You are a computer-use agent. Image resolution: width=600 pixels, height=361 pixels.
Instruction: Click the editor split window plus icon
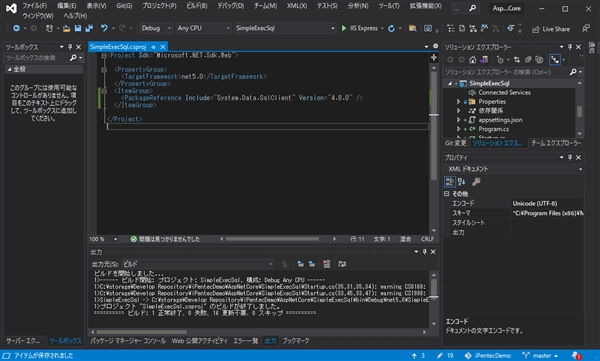(x=434, y=57)
